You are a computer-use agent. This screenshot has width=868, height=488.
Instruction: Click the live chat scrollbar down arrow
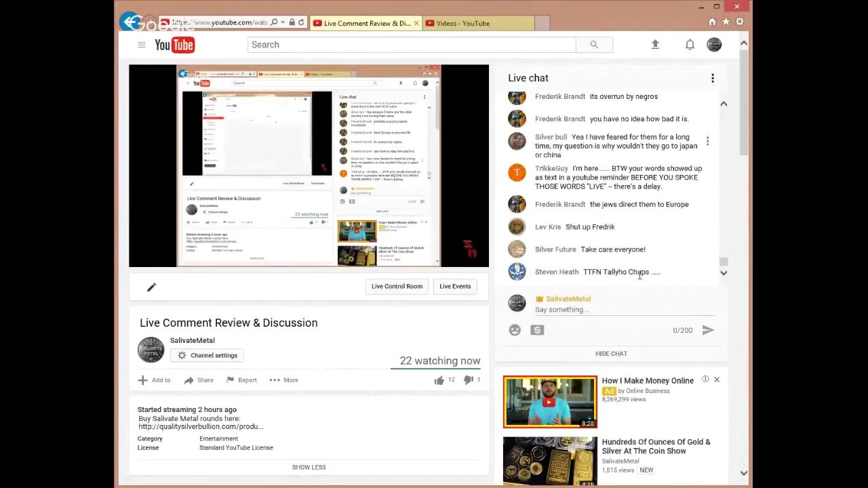point(724,272)
